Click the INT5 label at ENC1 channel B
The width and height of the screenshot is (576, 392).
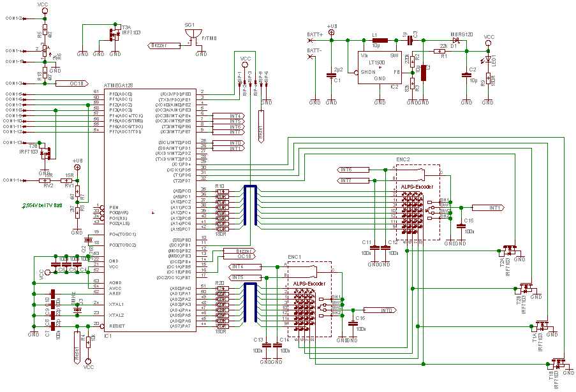[x=245, y=277]
